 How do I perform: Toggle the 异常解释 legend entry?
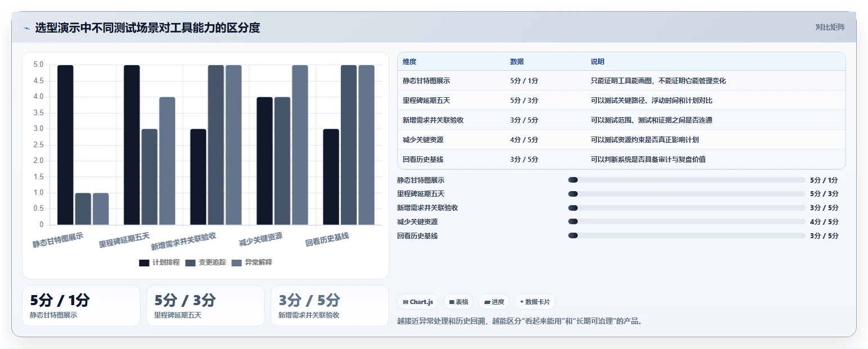coord(251,262)
